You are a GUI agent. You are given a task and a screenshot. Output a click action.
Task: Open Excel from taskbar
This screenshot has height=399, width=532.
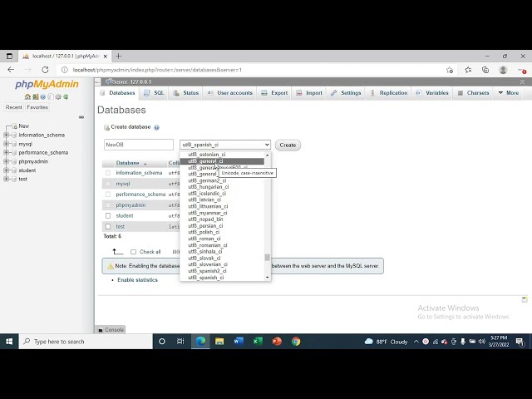(x=258, y=342)
